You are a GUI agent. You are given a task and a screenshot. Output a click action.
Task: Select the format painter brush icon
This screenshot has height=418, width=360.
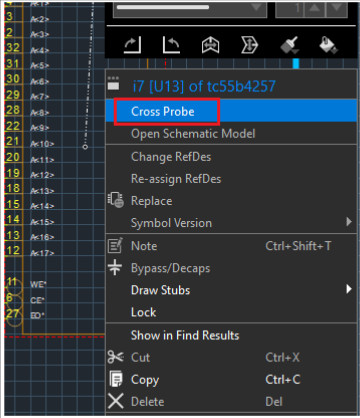tap(290, 45)
